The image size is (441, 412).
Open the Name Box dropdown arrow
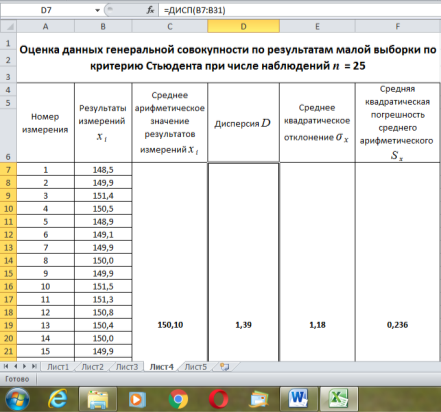tap(97, 10)
